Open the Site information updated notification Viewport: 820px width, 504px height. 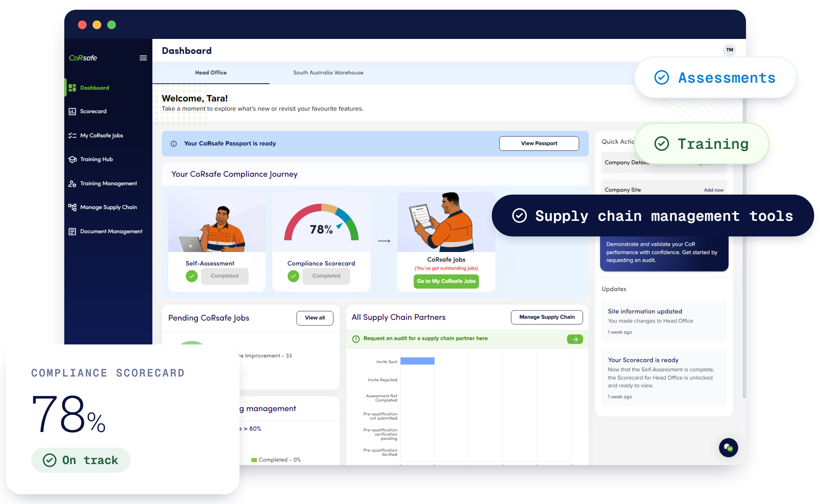click(663, 321)
